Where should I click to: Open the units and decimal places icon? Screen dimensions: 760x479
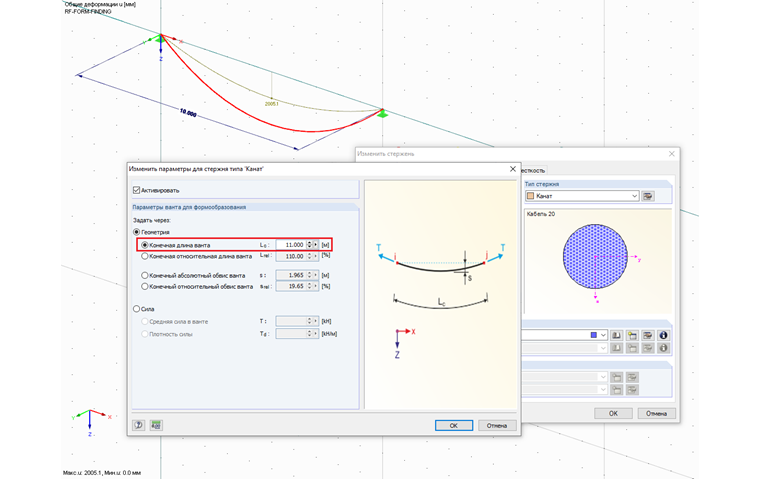pyautogui.click(x=156, y=425)
